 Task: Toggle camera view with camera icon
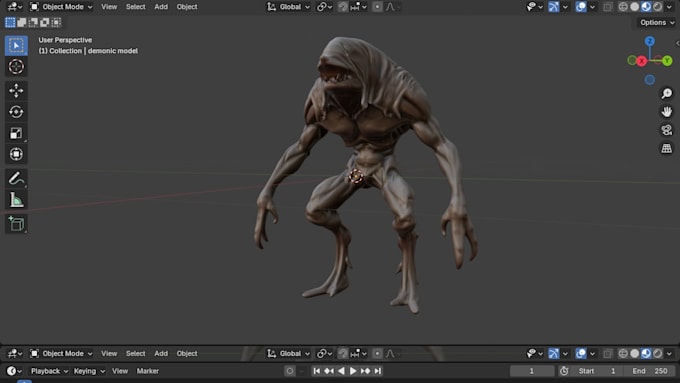tap(667, 130)
